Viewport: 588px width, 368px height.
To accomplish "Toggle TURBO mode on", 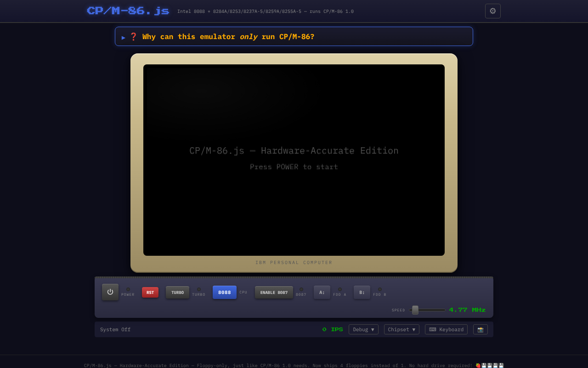I will pyautogui.click(x=177, y=293).
